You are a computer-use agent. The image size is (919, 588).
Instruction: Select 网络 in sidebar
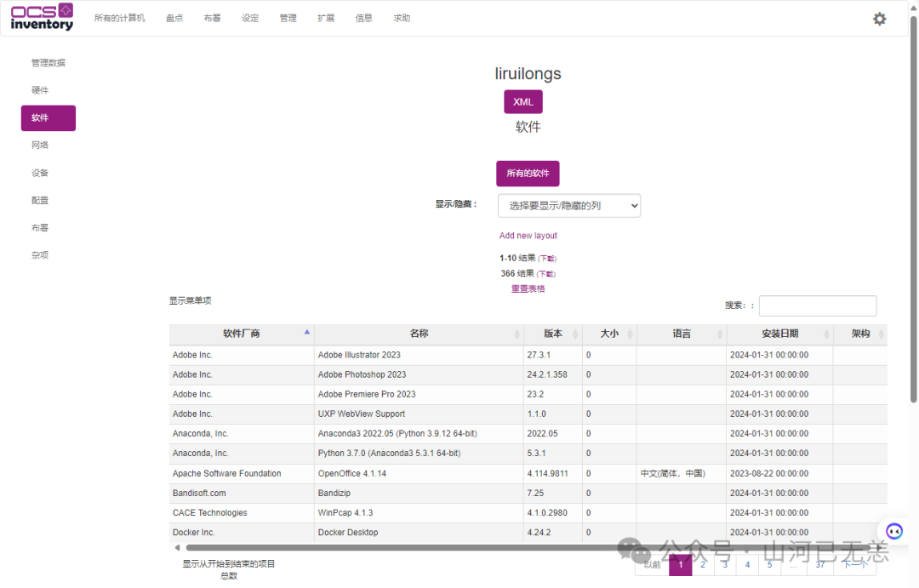[40, 145]
